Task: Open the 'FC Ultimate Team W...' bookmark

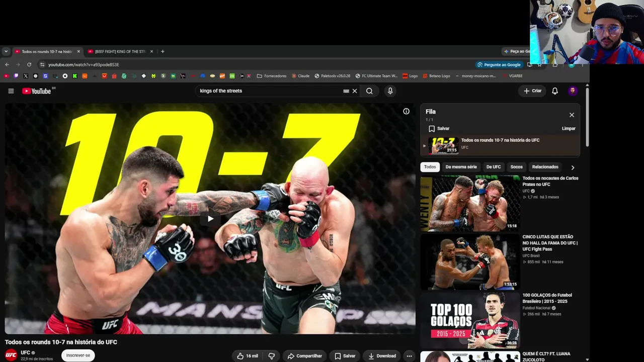Action: 376,76
